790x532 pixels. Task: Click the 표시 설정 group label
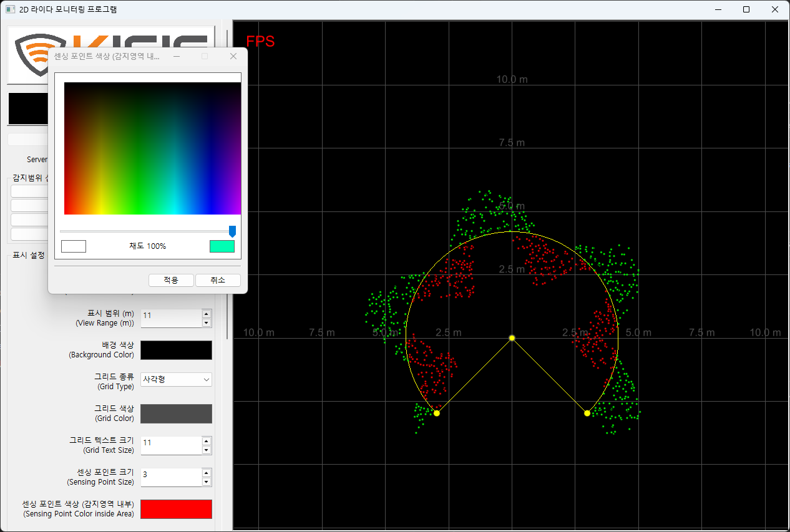pyautogui.click(x=29, y=255)
